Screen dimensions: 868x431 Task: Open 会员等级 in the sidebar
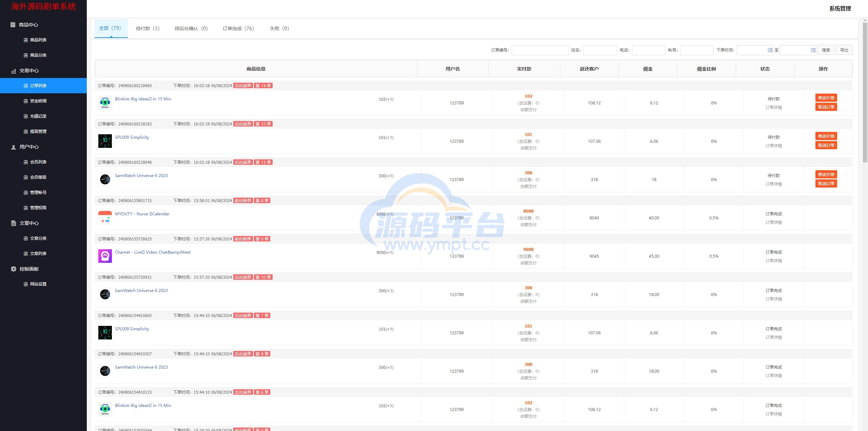[38, 177]
